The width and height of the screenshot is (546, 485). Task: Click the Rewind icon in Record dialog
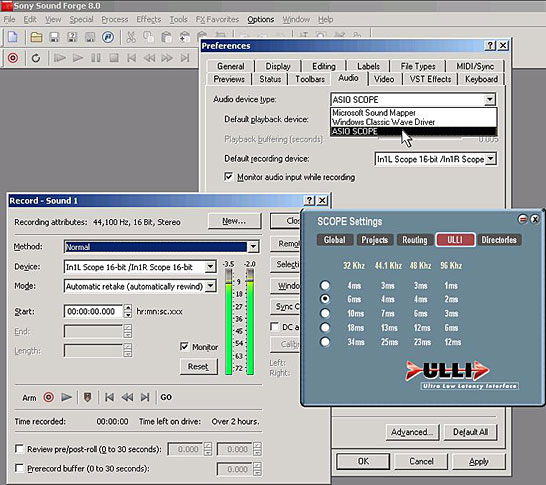pyautogui.click(x=127, y=397)
